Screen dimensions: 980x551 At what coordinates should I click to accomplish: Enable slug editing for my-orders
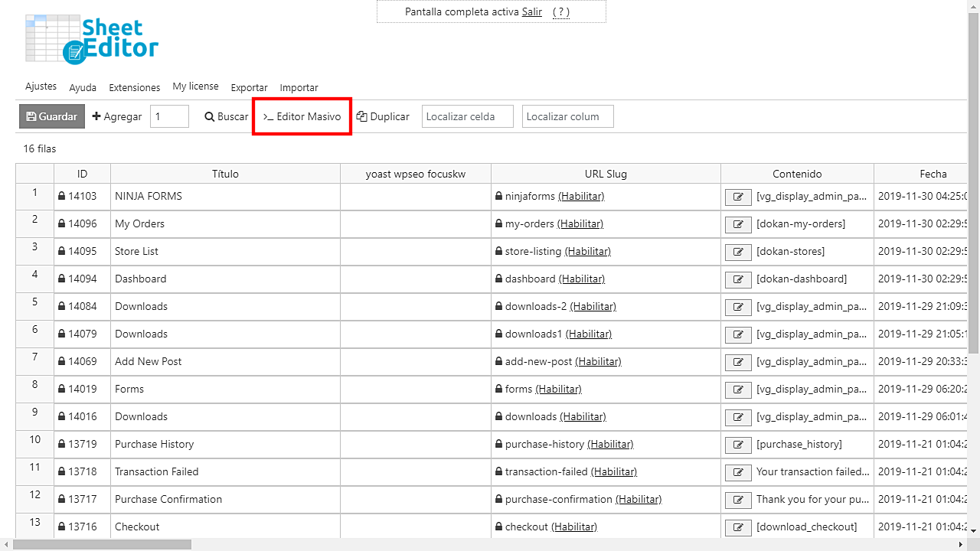click(580, 224)
